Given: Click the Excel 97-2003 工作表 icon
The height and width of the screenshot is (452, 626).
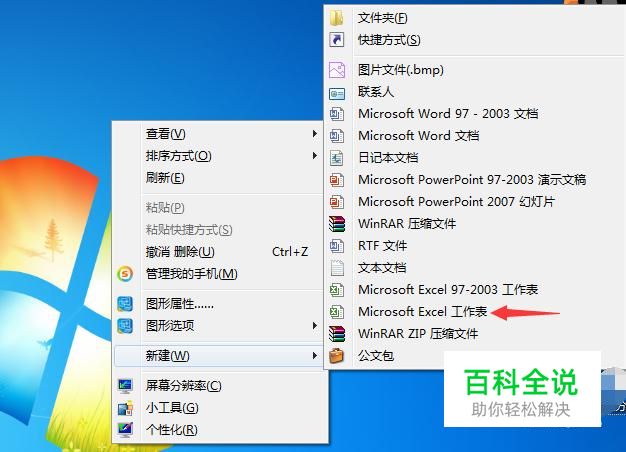Looking at the screenshot, I should tap(337, 290).
